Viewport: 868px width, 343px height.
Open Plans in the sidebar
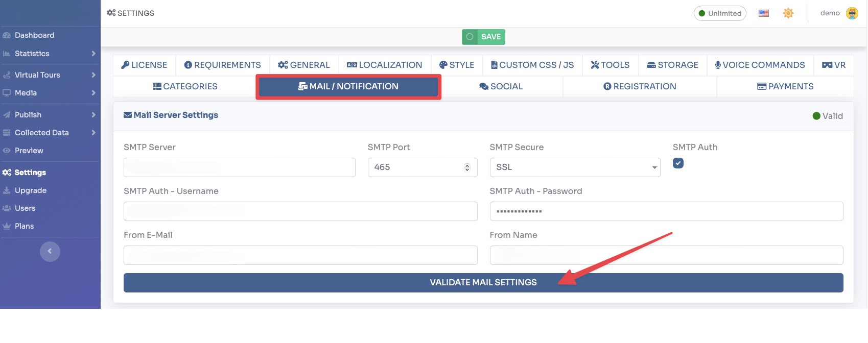pos(24,226)
